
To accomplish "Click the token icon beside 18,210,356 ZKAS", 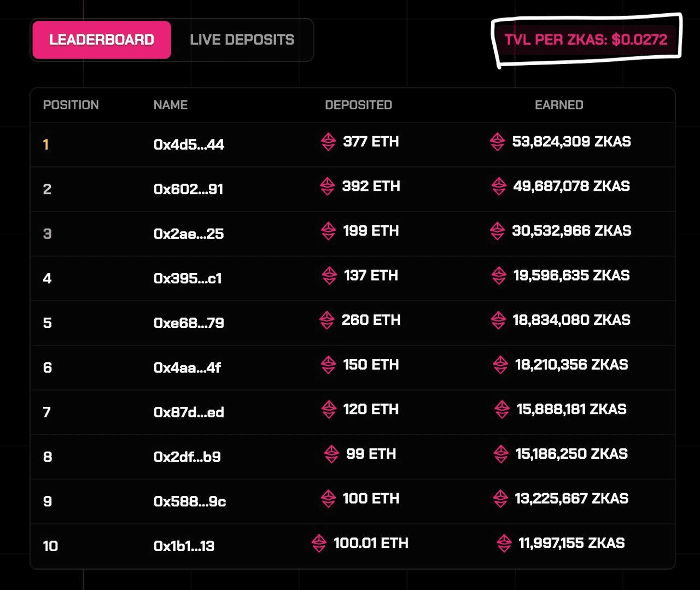I will tap(500, 365).
